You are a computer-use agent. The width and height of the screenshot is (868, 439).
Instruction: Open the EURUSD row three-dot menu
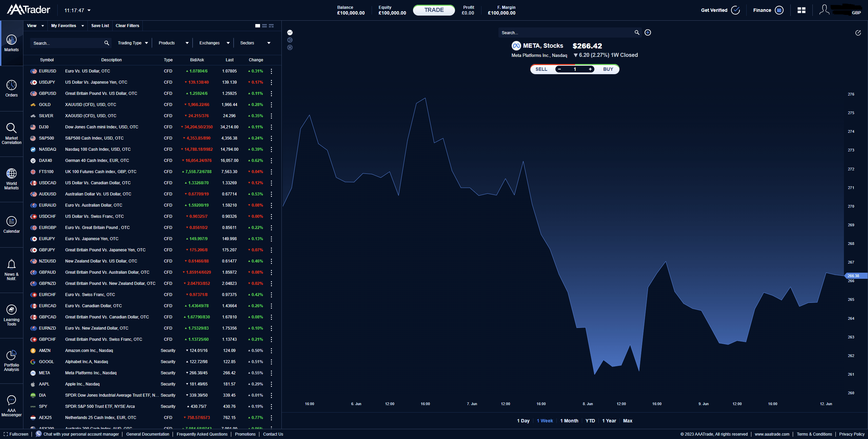tap(271, 71)
